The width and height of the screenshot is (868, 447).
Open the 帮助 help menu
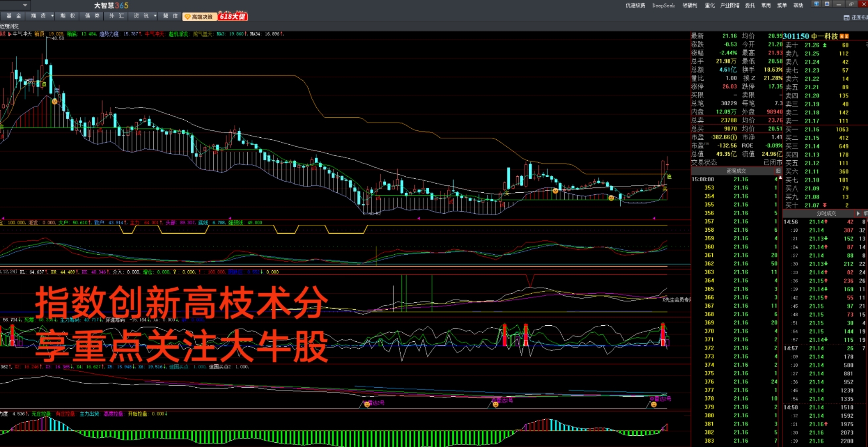coord(798,5)
